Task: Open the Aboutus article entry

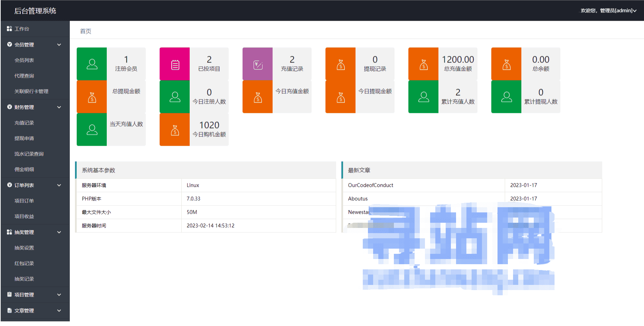Action: tap(358, 199)
